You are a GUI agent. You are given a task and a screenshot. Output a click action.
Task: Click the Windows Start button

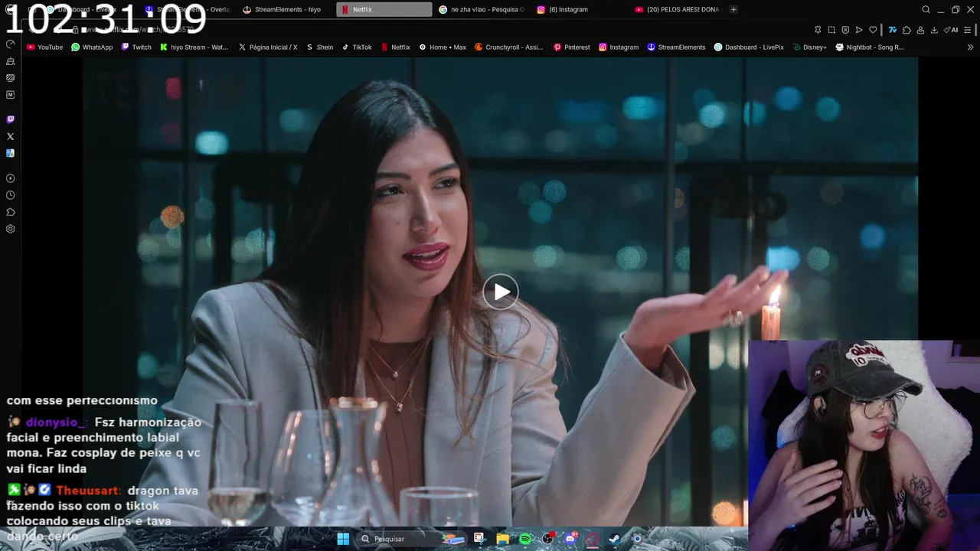pos(343,539)
